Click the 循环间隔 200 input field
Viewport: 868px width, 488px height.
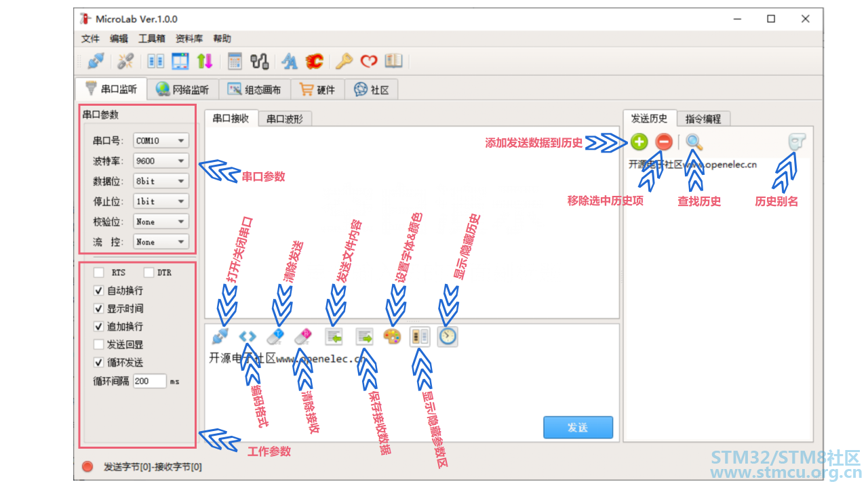tap(150, 381)
